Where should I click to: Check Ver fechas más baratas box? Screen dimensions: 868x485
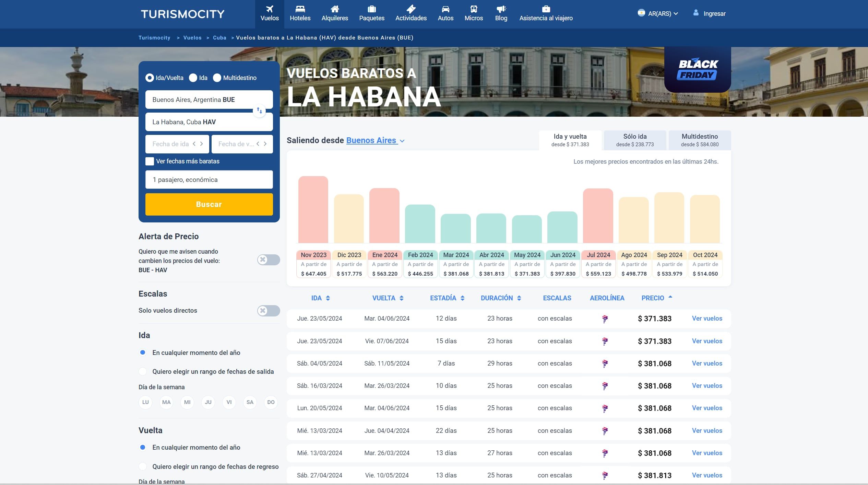coord(150,161)
